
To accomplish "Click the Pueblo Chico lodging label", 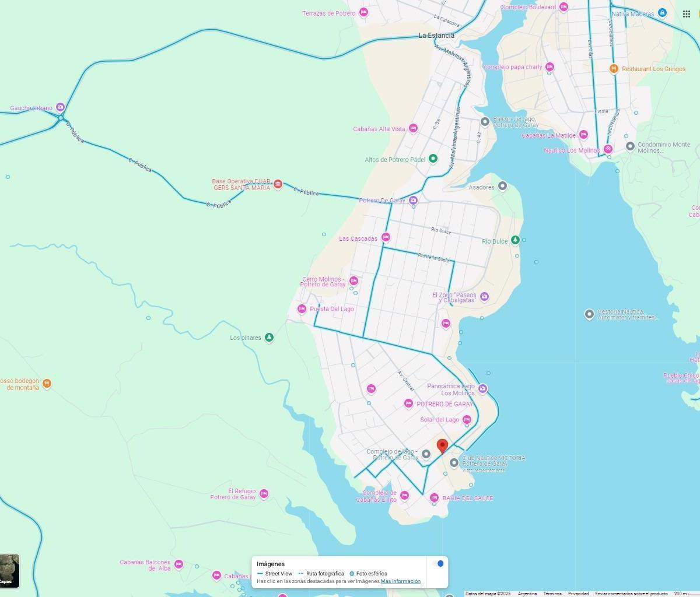I will pos(681,378).
